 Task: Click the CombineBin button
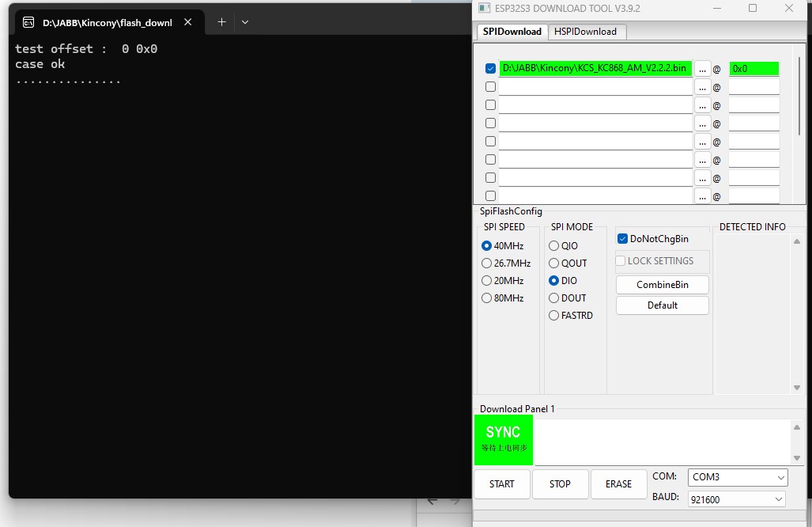point(663,285)
